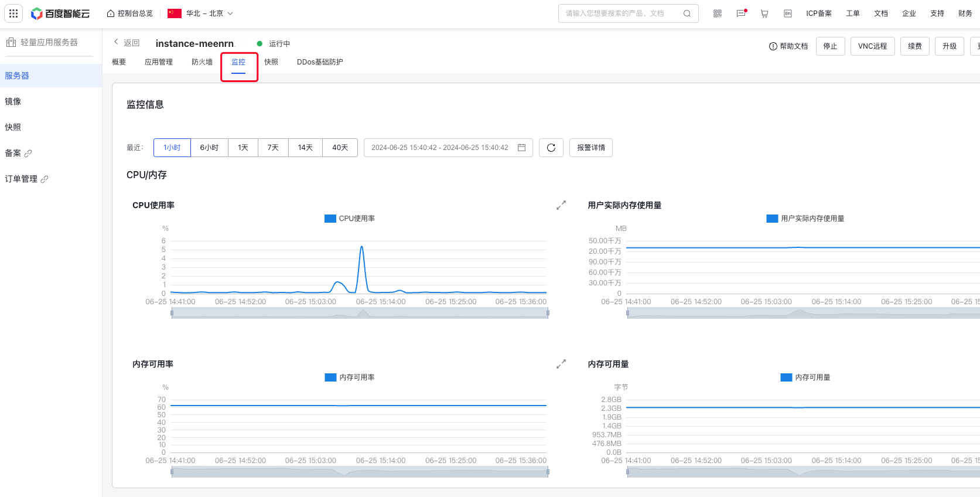
Task: Open 企业 in the top bar
Action: tap(909, 13)
